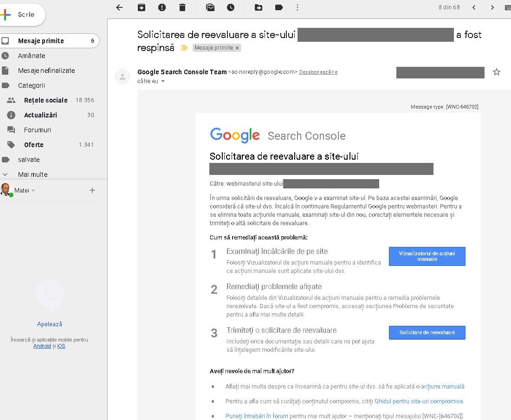Click the Vizualizatorul de acțiuni manuale button

[427, 256]
